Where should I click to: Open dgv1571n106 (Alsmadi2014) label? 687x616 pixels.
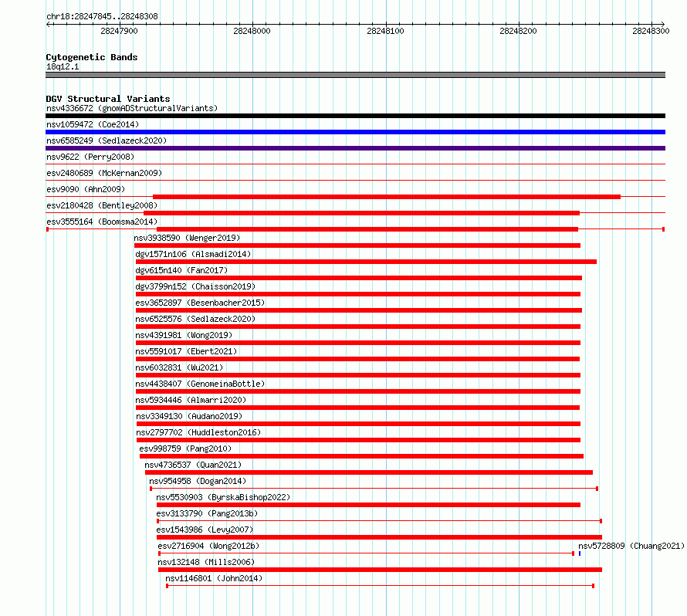click(193, 254)
